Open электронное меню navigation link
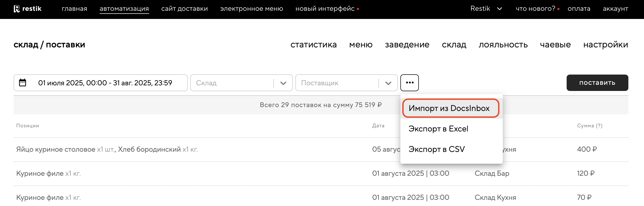The width and height of the screenshot is (644, 206). click(252, 9)
